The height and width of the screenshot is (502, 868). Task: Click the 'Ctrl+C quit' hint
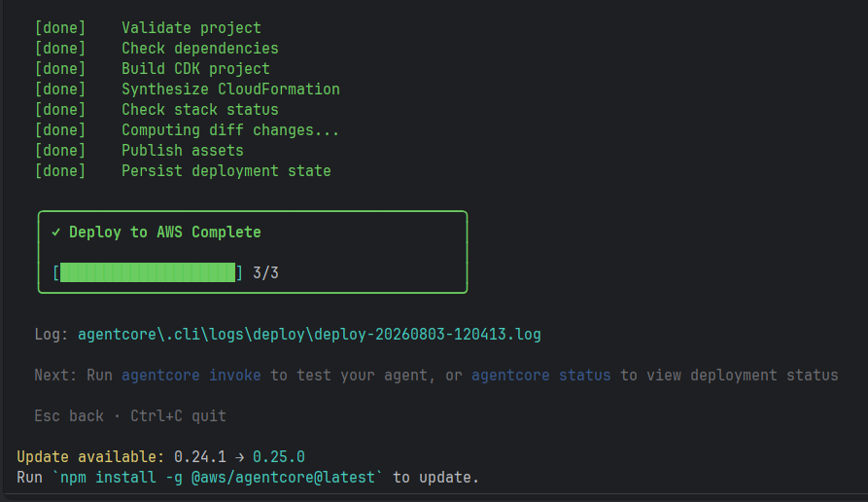pyautogui.click(x=178, y=416)
